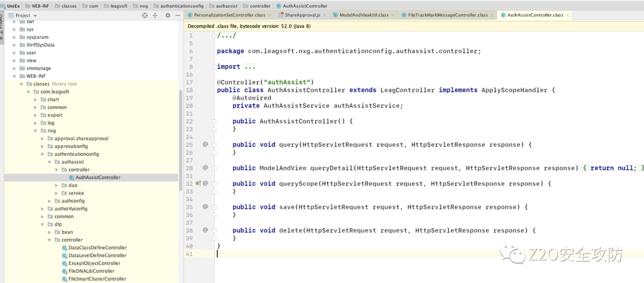Collapse the com.leagsoft package
This screenshot has height=283, width=644.
[29, 92]
